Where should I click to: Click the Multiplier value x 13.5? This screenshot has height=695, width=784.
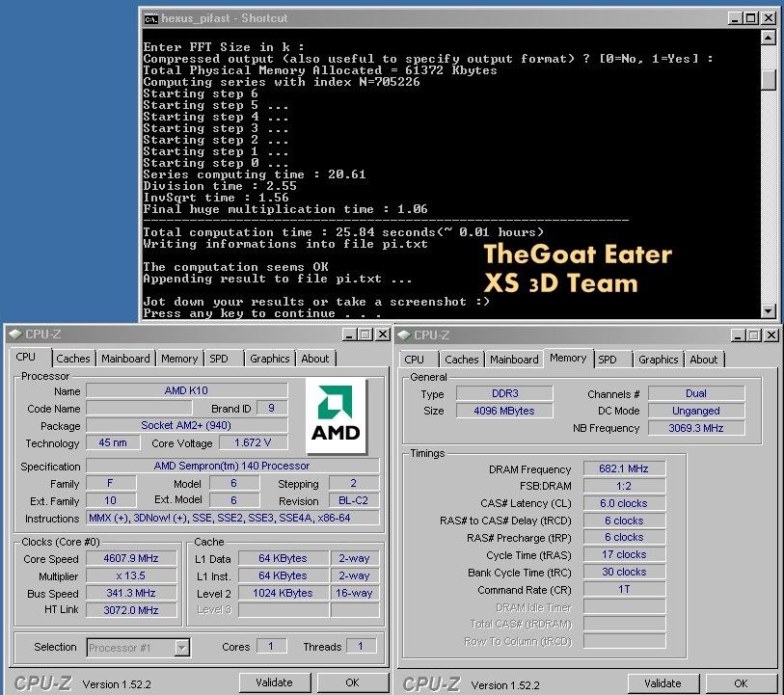click(x=131, y=575)
